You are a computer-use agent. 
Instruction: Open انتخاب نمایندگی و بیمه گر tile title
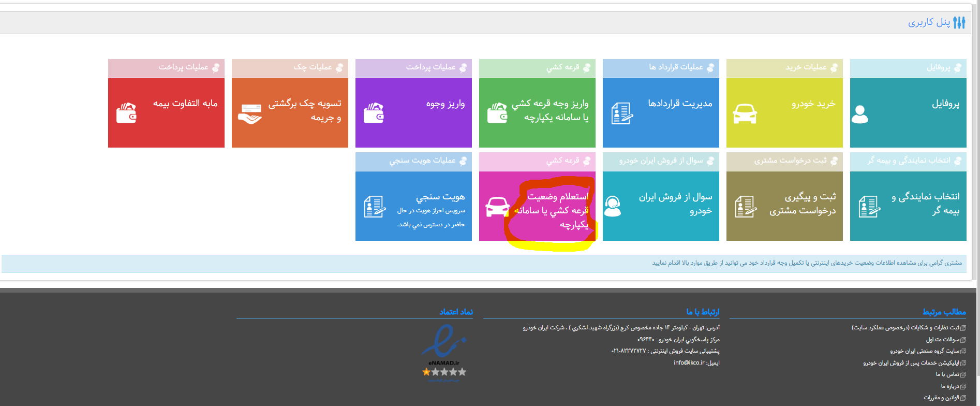(925, 204)
